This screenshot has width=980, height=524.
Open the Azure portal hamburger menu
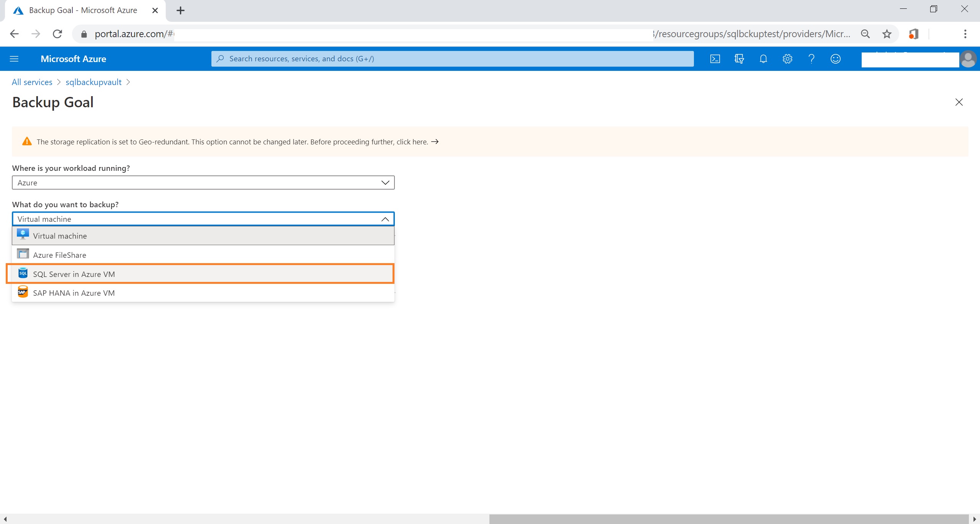tap(14, 58)
